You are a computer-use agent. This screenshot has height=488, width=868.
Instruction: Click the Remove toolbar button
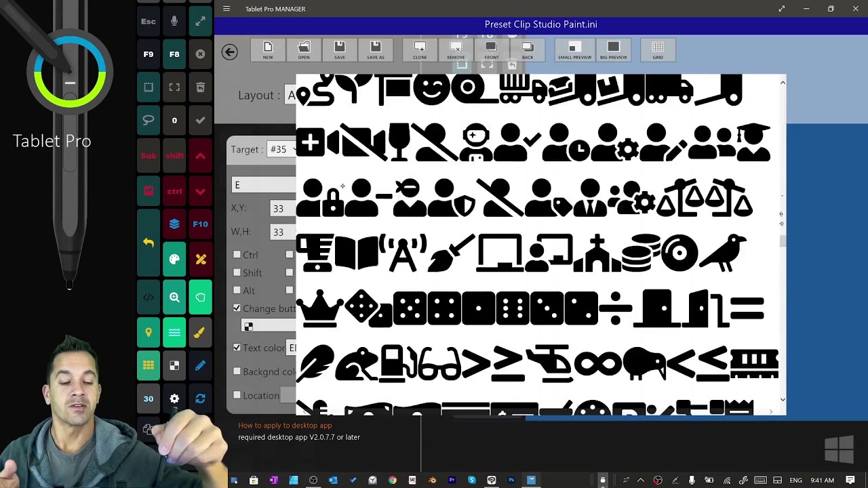point(456,49)
